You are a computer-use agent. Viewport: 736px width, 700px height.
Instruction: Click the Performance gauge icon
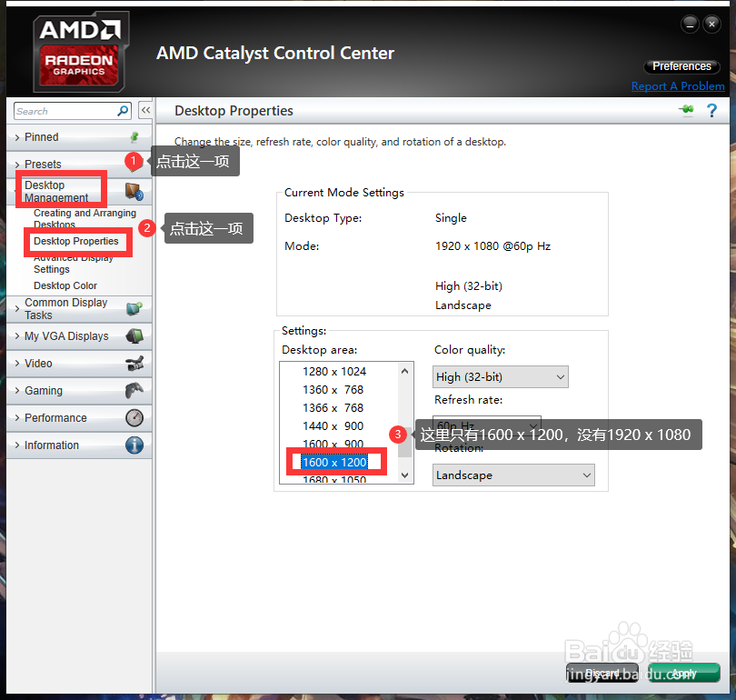coord(136,417)
